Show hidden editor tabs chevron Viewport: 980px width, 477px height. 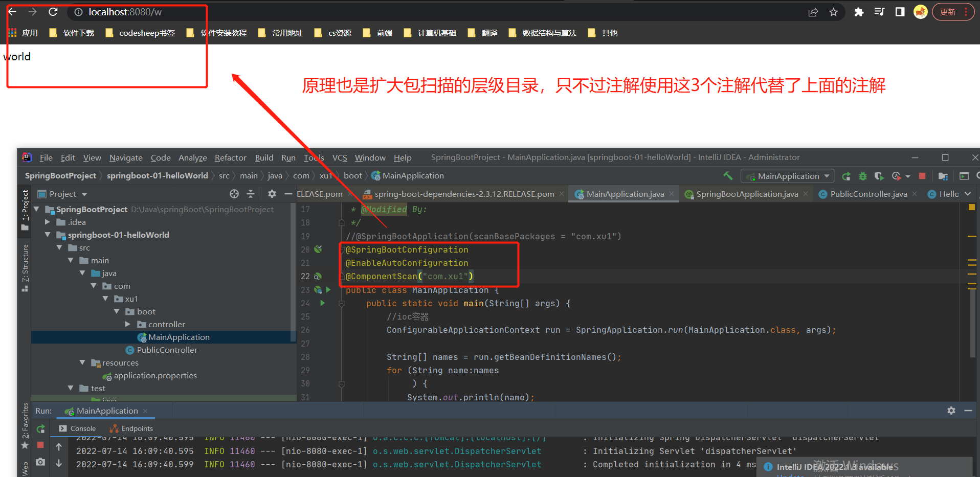(968, 194)
